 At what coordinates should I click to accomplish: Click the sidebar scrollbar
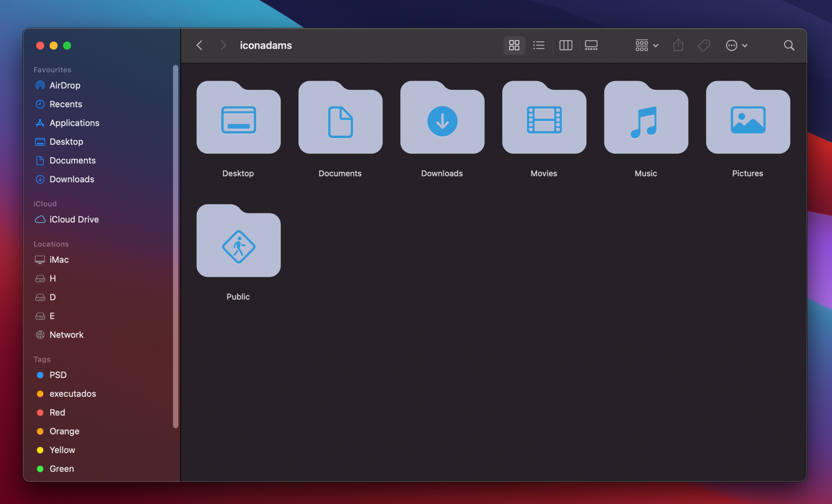[x=176, y=245]
